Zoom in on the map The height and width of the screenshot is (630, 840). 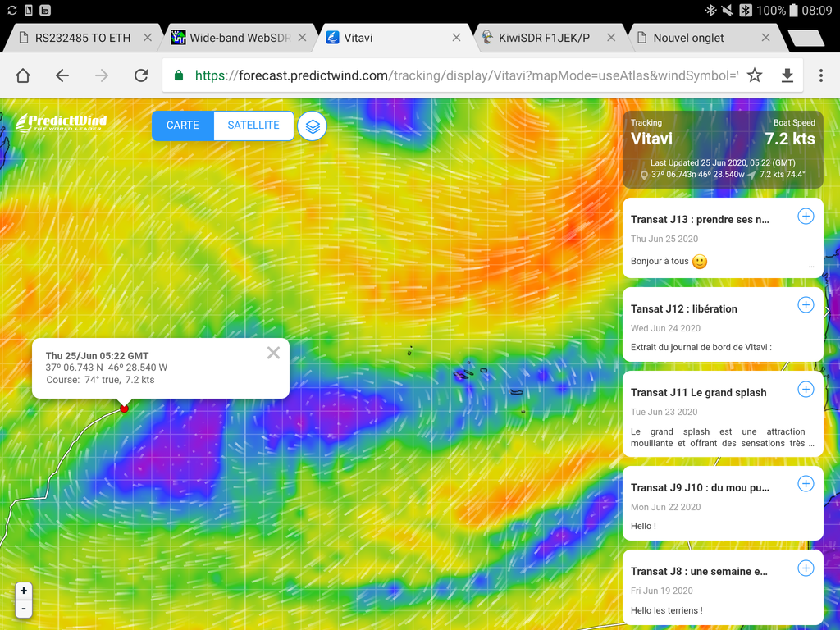(24, 591)
